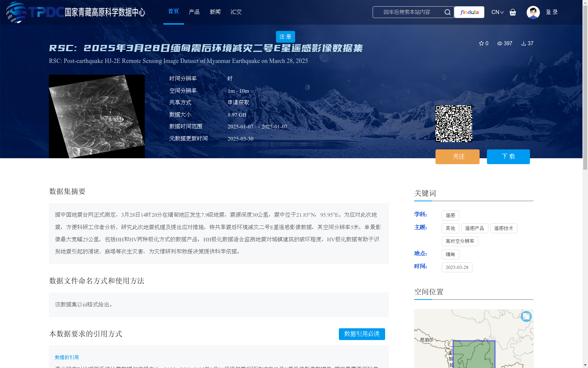Screen dimensions: 588x368
Task: Click the 缅甸 location tag
Action: click(451, 254)
